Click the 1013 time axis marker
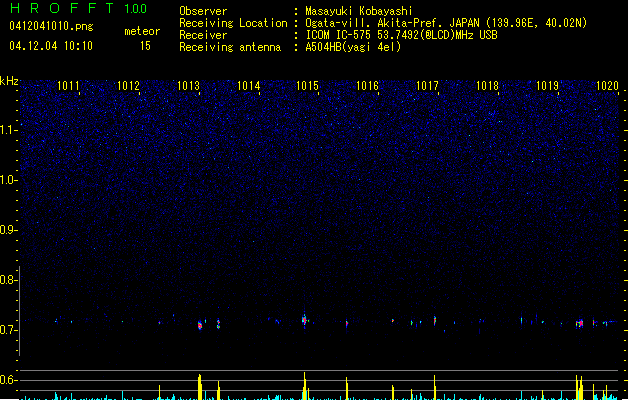 188,85
